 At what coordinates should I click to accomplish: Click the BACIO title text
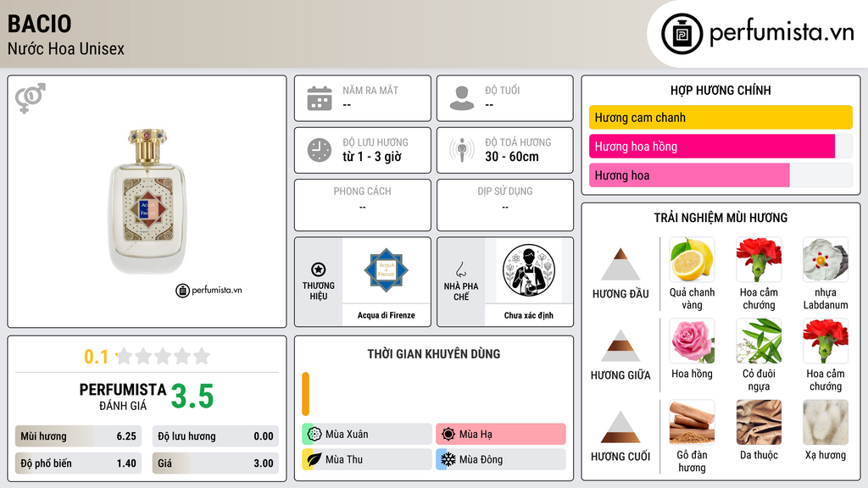click(39, 24)
